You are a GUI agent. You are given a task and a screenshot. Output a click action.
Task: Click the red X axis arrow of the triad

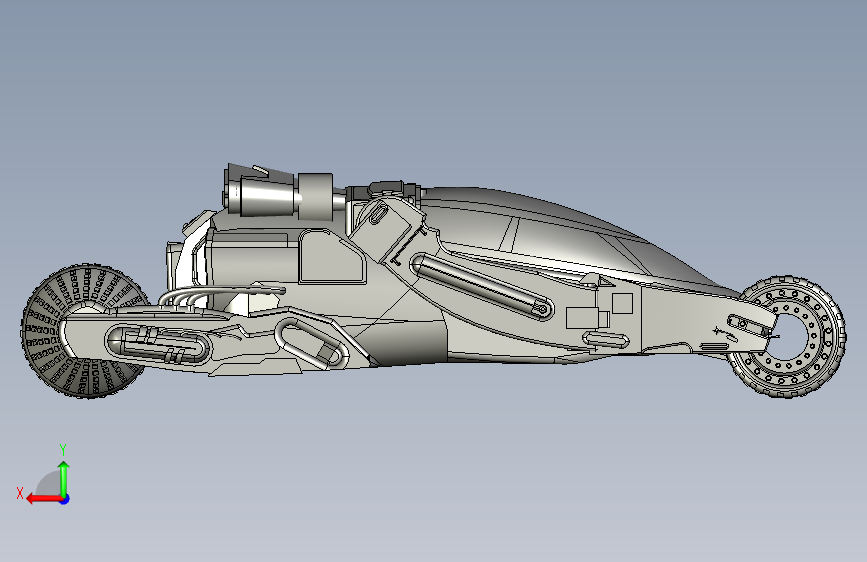[x=43, y=499]
